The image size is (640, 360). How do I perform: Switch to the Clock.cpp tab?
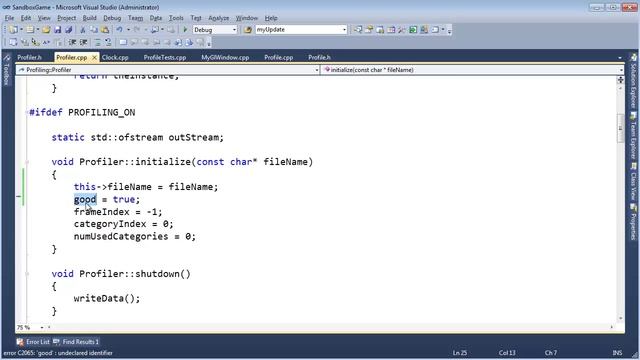115,58
